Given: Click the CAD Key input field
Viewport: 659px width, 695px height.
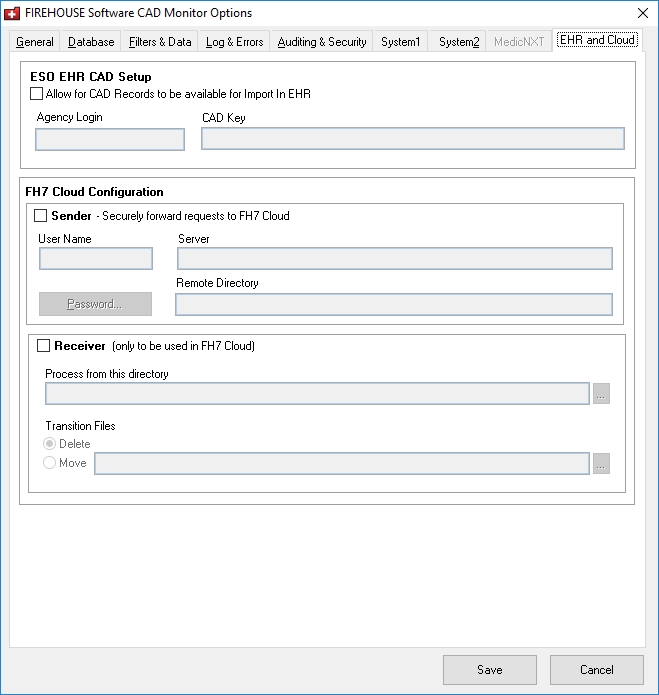Looking at the screenshot, I should [413, 139].
